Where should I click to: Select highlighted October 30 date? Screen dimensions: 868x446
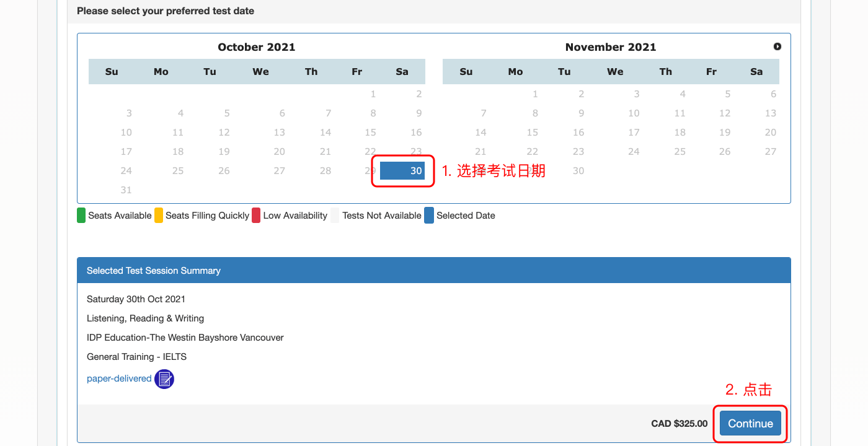coord(402,171)
